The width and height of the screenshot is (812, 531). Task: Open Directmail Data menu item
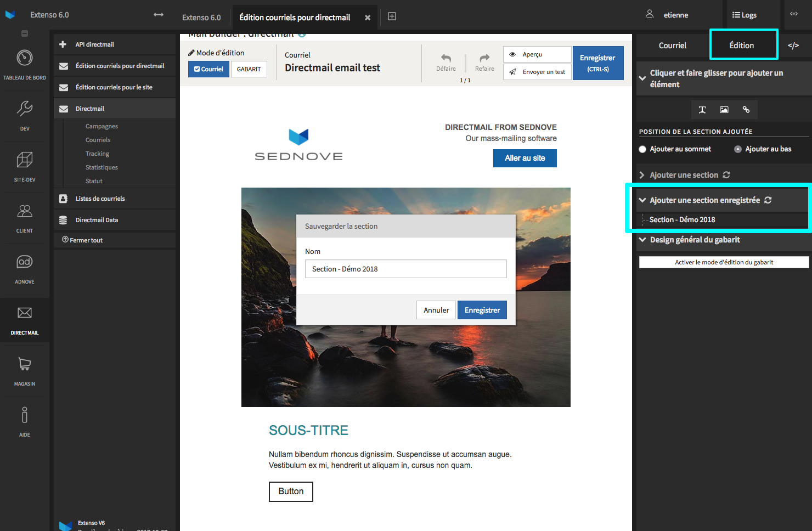115,220
